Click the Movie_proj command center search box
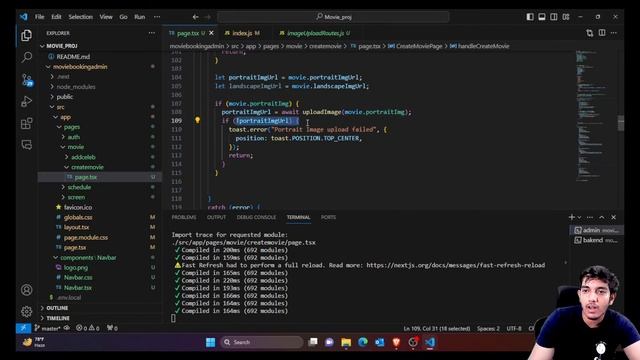 pyautogui.click(x=333, y=17)
